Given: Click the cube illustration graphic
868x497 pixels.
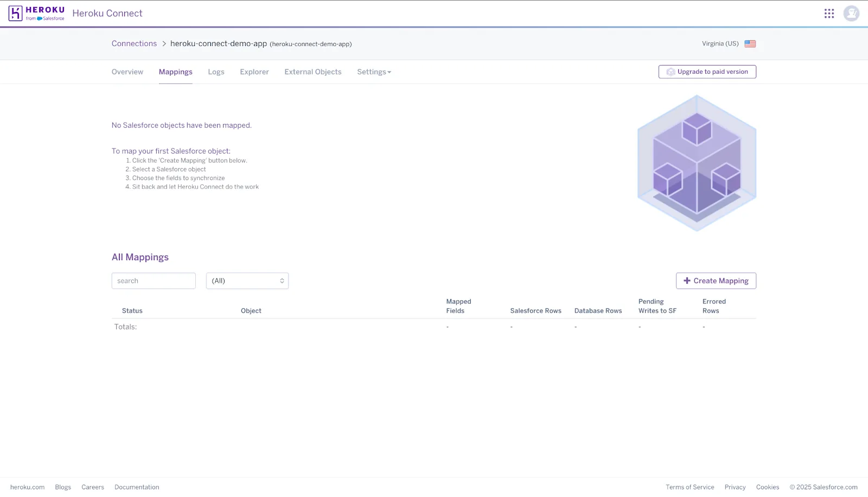Looking at the screenshot, I should click(x=697, y=164).
